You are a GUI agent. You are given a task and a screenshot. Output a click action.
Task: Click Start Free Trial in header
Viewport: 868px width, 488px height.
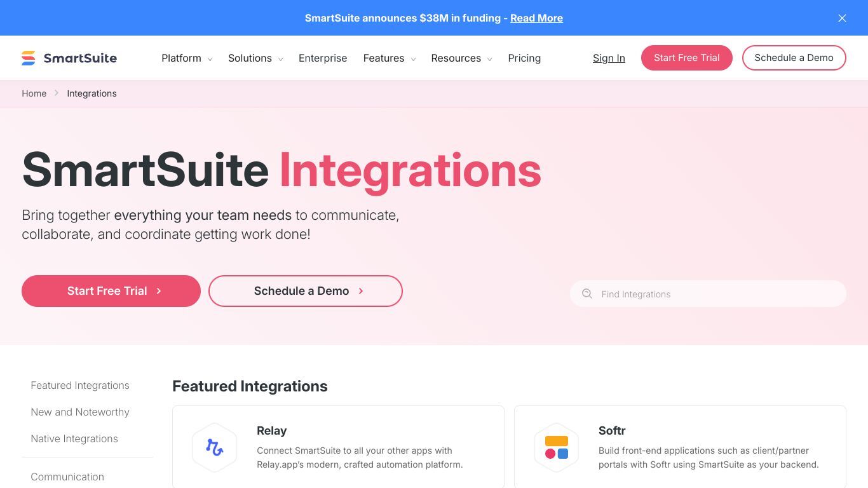point(687,58)
